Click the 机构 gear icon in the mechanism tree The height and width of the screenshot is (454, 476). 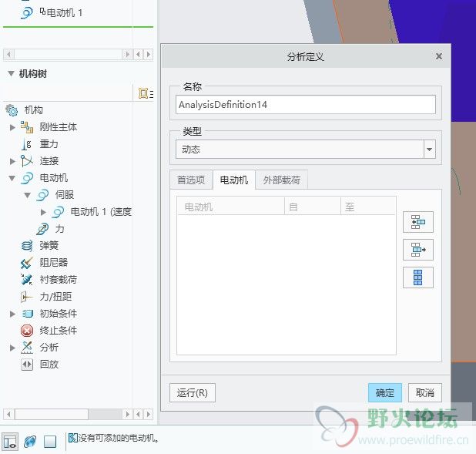coord(12,110)
